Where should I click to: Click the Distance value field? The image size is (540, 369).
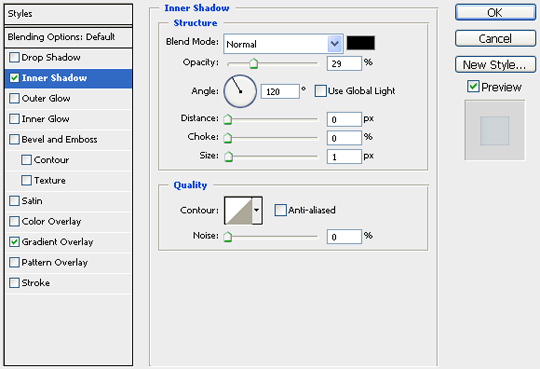(x=344, y=119)
